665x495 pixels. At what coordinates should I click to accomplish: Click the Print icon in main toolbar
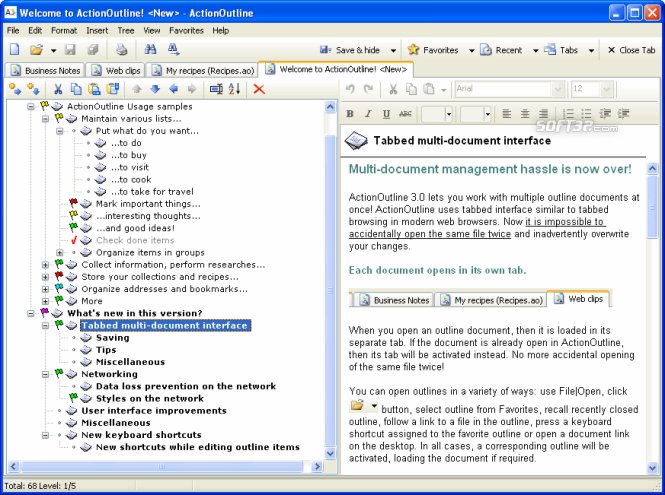(x=121, y=49)
